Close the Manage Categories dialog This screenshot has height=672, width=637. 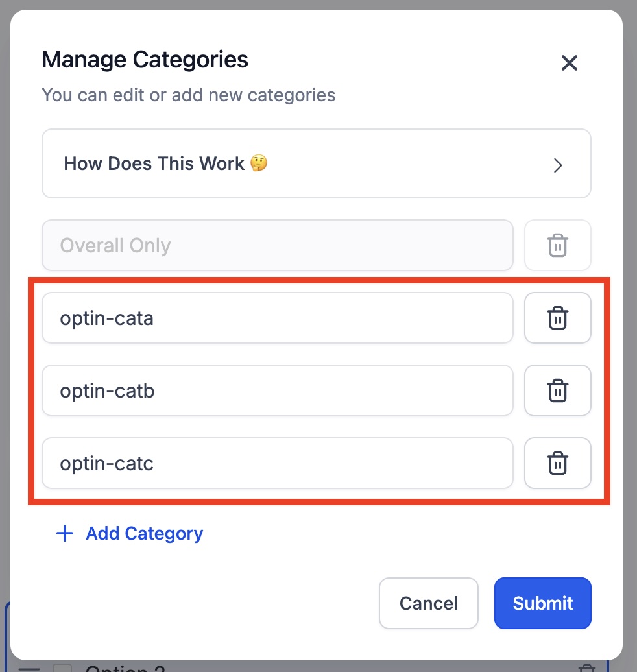click(569, 63)
